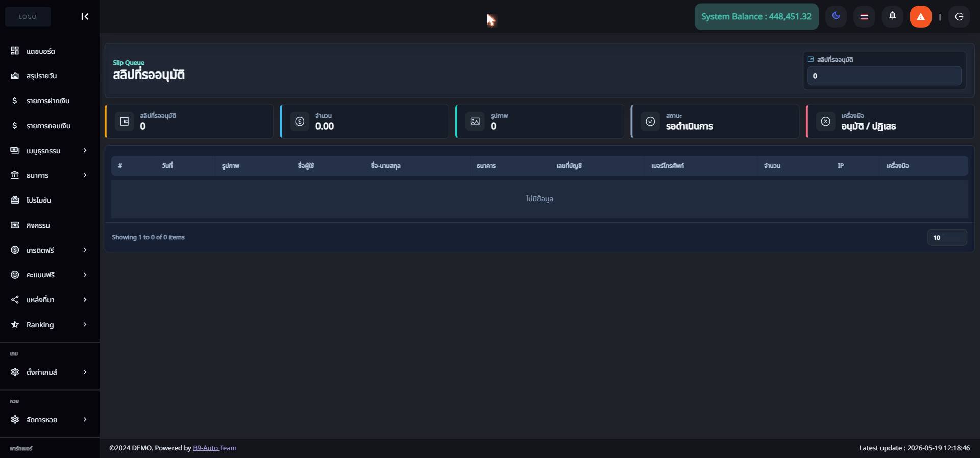This screenshot has height=458, width=980.
Task: Click the dollar icon beside รายการถอนเงิน
Action: pos(15,125)
